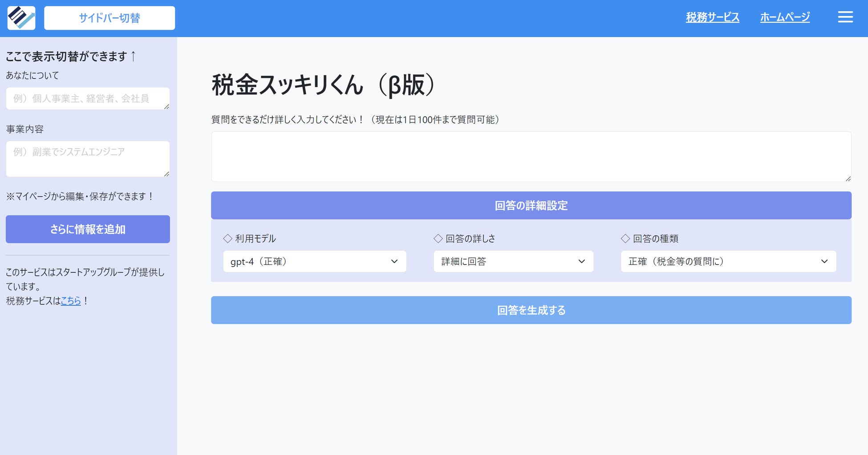
Task: Follow the こちら tax service link
Action: 71,301
